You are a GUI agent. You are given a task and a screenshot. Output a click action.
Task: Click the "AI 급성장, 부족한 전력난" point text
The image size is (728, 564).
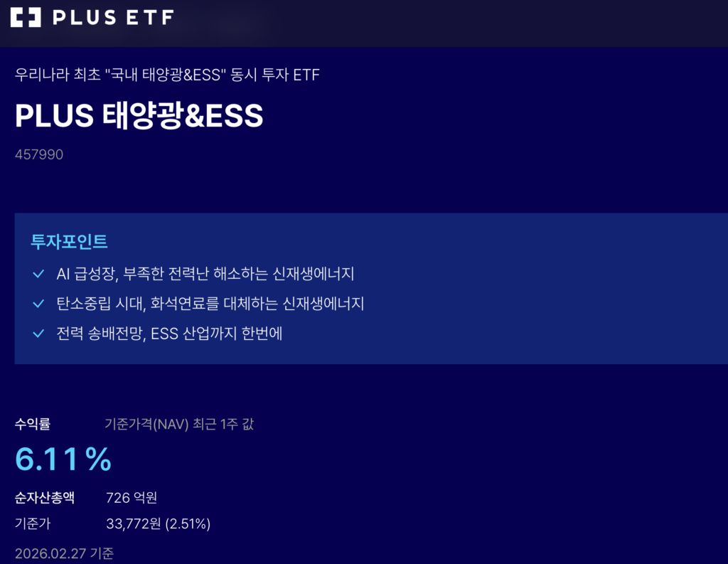pyautogui.click(x=205, y=274)
